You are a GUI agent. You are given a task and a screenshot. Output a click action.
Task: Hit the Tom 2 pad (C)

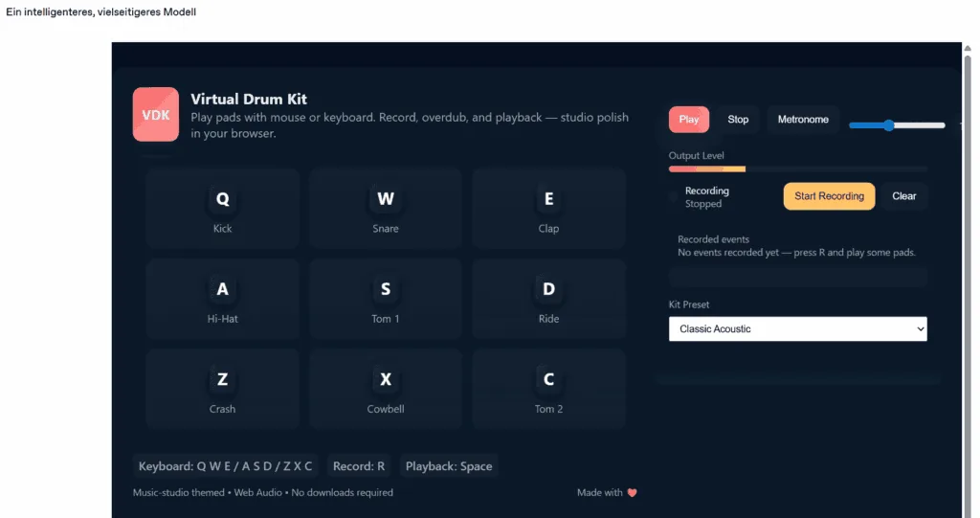click(548, 389)
